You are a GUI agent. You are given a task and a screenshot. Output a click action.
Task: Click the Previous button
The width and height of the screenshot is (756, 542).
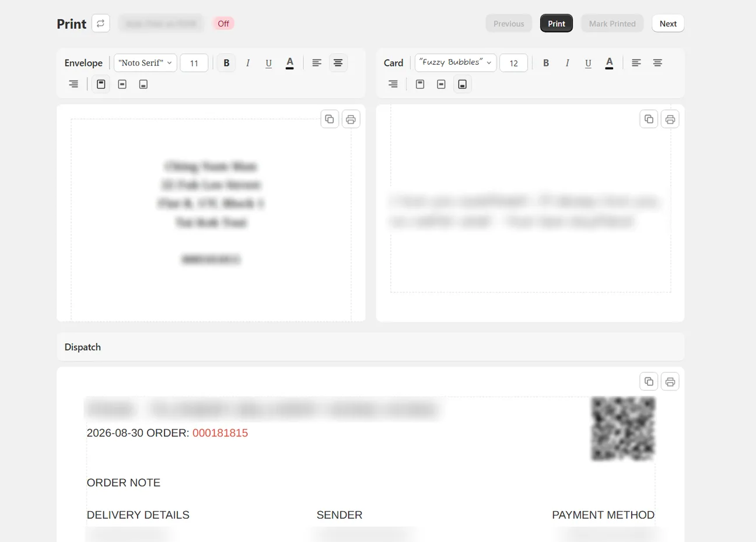click(x=509, y=23)
